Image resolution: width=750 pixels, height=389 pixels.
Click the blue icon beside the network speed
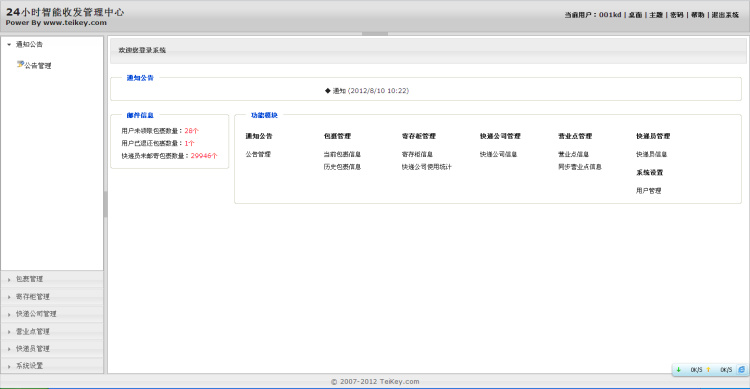(741, 370)
